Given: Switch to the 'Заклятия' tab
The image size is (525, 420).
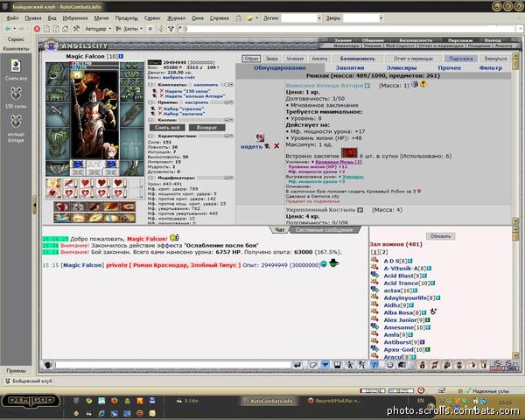Looking at the screenshot, I should tap(350, 68).
